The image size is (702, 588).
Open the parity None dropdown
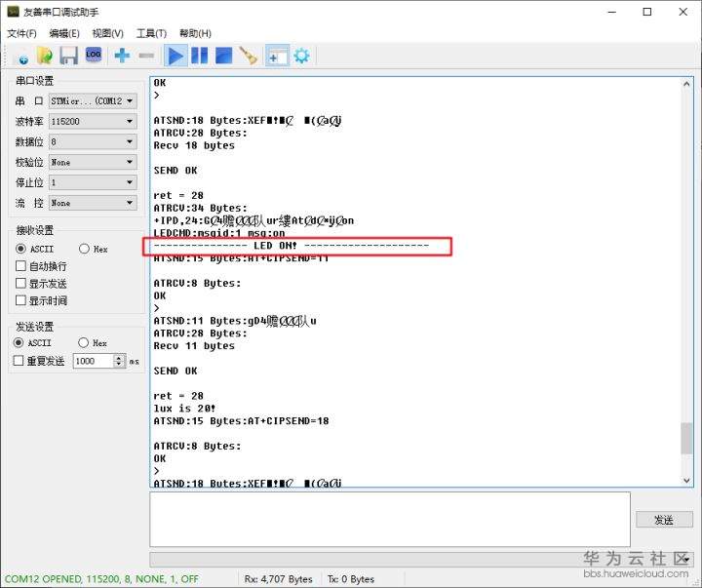(93, 162)
